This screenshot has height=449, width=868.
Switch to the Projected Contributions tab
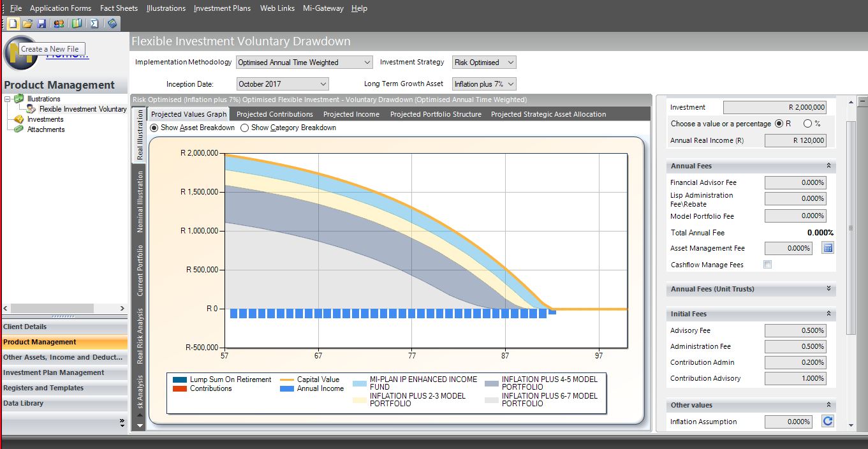coord(274,114)
